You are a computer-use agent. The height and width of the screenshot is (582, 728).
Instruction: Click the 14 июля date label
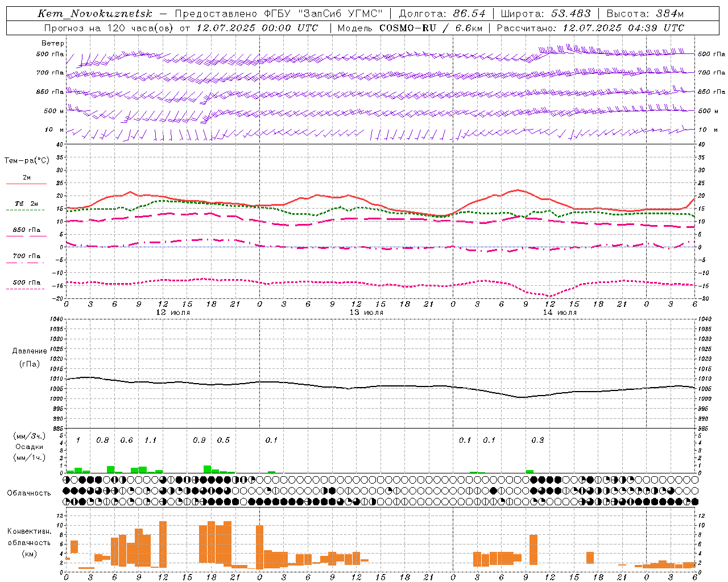(560, 313)
